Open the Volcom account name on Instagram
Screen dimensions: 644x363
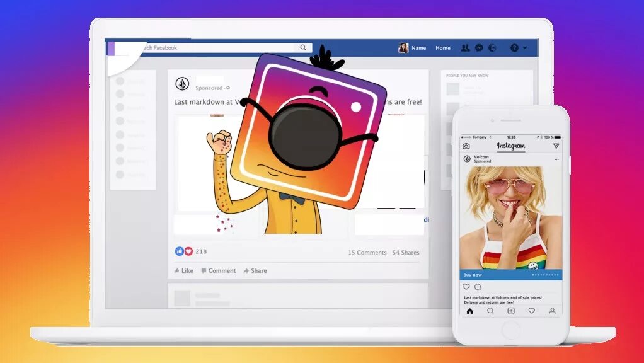point(481,157)
